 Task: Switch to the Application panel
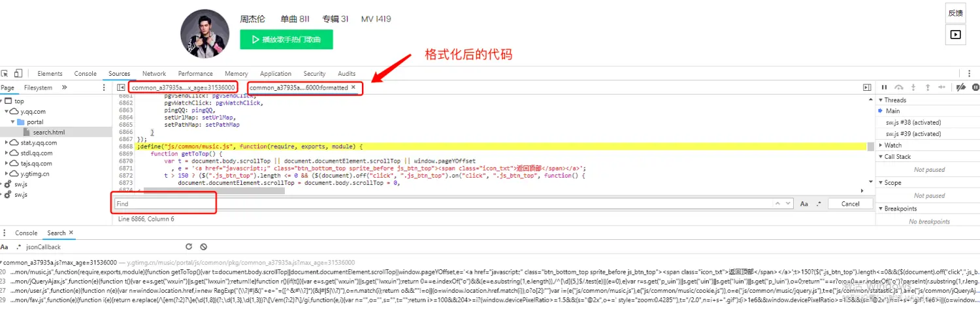click(276, 74)
